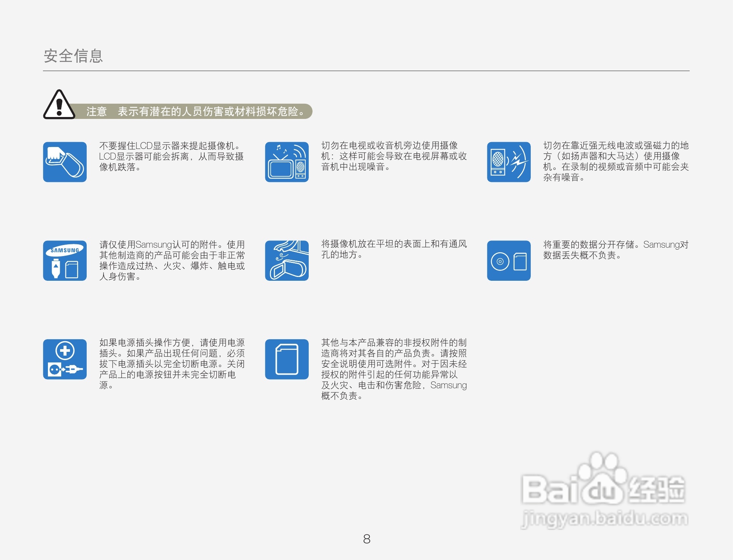733x560 pixels.
Task: Click the power plug disconnect paragraph
Action: 172,364
